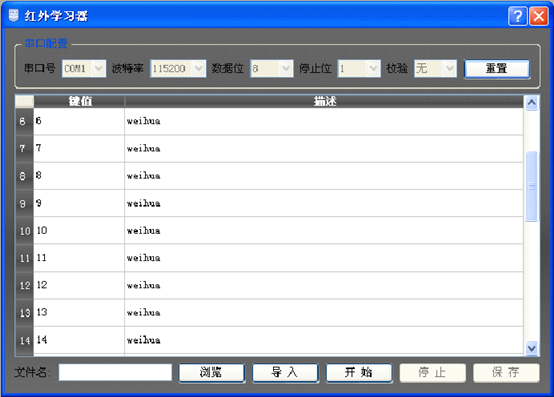Click 键值 cell with value 11
554x397 pixels.
coord(79,258)
